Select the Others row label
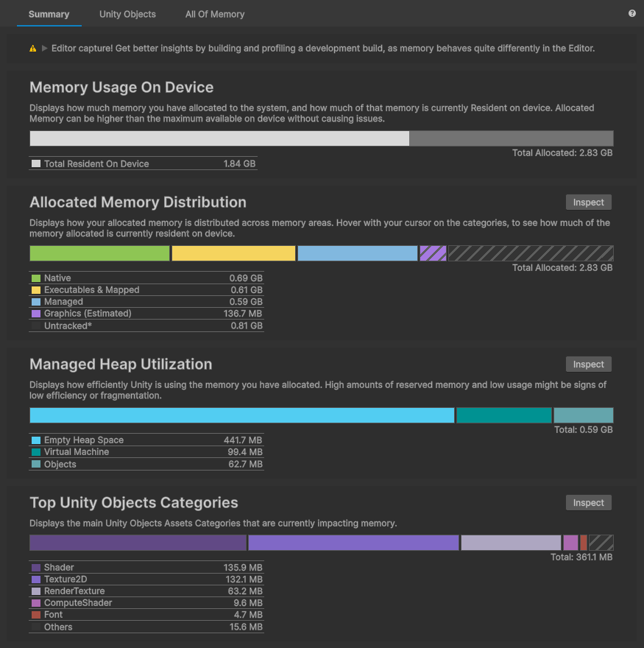Screen dimensions: 644x648 (58, 627)
